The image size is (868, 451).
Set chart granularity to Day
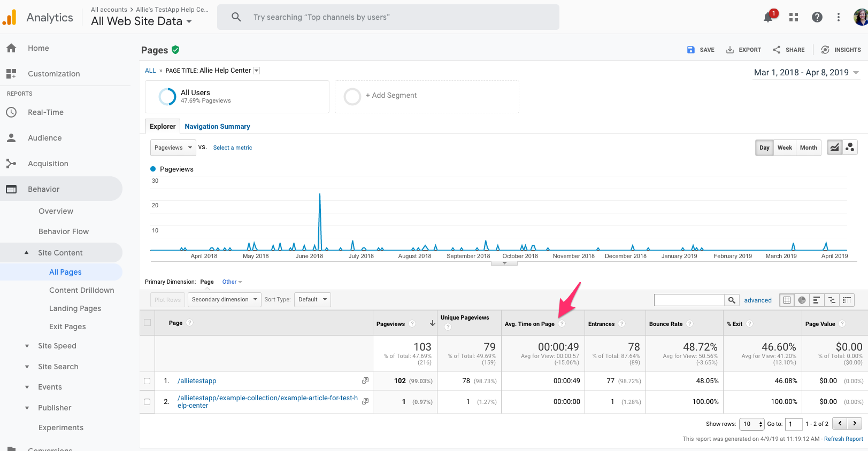point(764,147)
